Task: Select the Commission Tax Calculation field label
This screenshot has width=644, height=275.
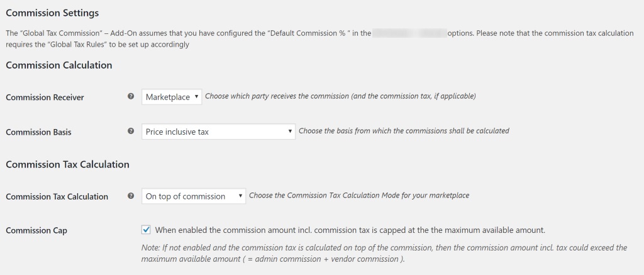Action: click(x=57, y=196)
